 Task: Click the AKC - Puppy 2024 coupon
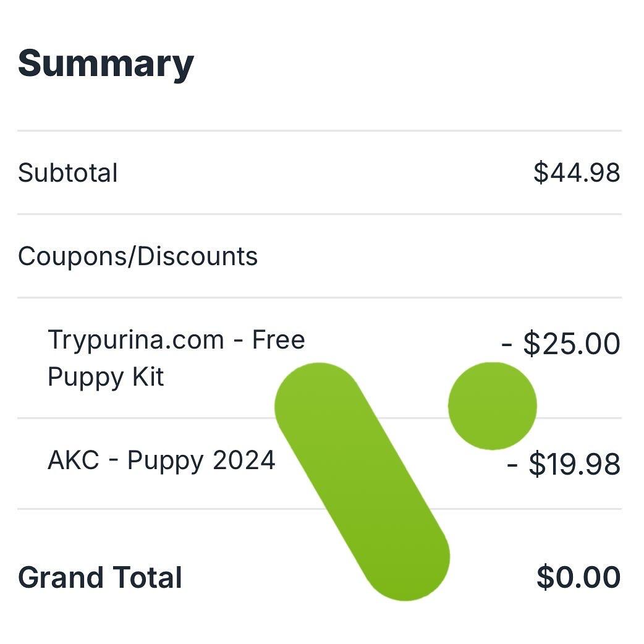(x=161, y=460)
